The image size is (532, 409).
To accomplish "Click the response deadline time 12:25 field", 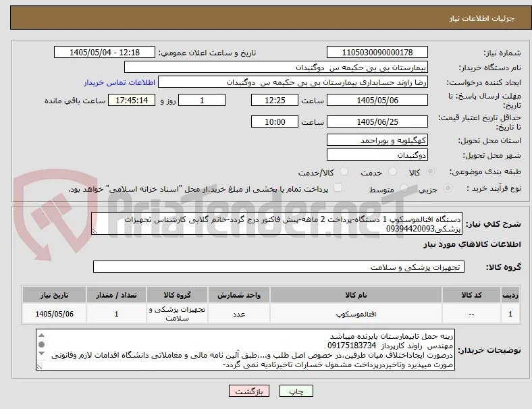I will [275, 101].
